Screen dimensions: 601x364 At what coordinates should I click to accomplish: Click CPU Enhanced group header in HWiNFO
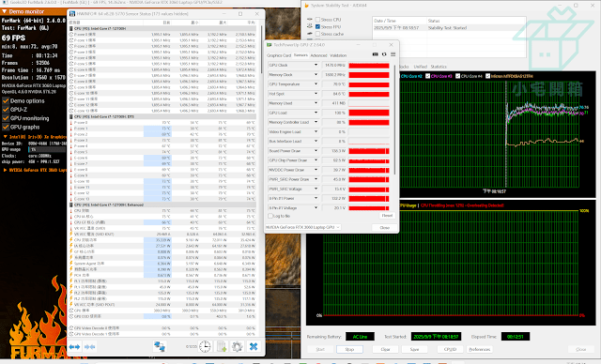(162, 205)
